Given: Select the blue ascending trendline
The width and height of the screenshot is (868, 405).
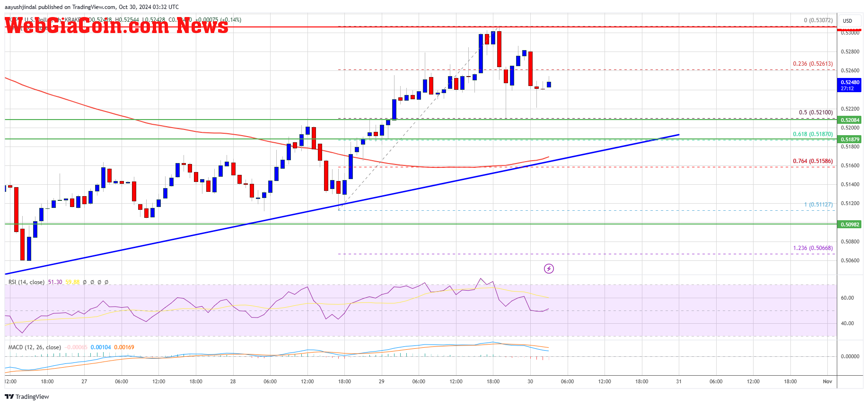Looking at the screenshot, I should pyautogui.click(x=342, y=204).
